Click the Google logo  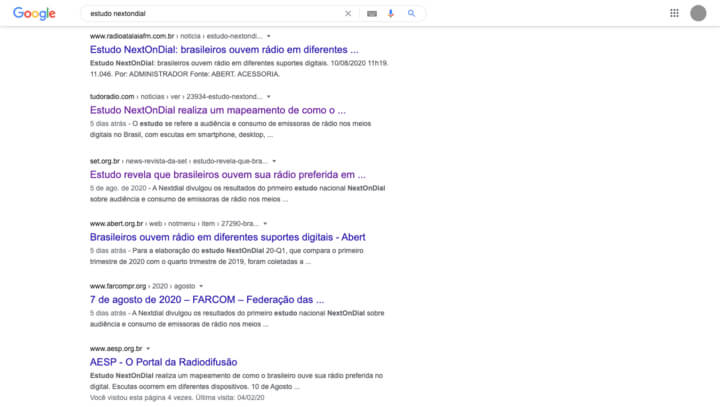[x=34, y=13]
